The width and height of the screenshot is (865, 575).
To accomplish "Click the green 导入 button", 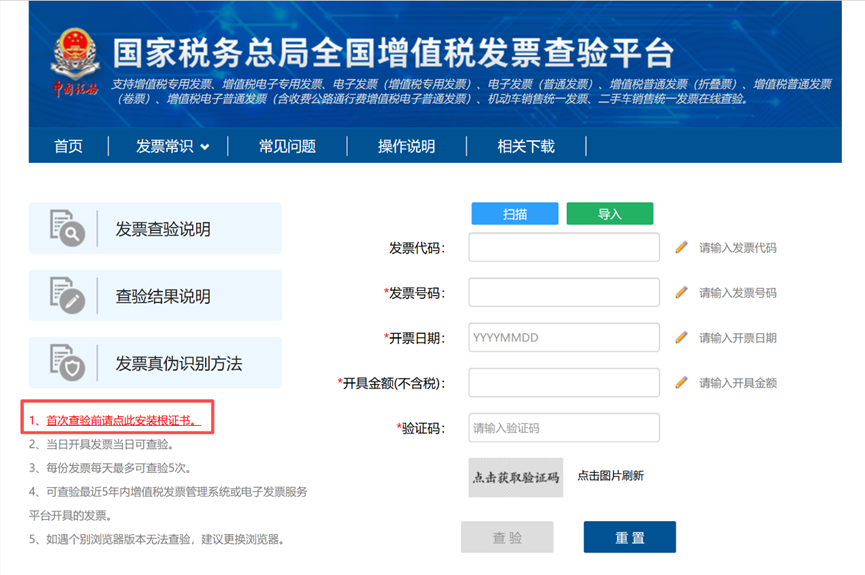I will [610, 214].
